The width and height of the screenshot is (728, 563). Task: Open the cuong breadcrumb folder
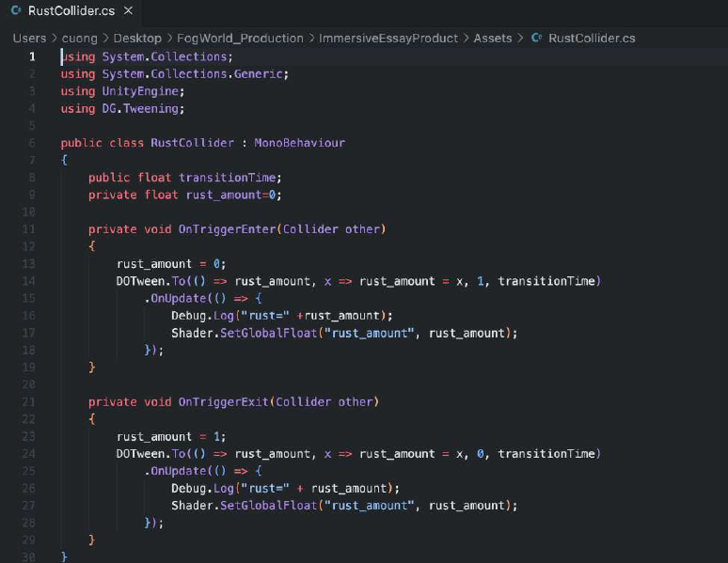click(79, 38)
